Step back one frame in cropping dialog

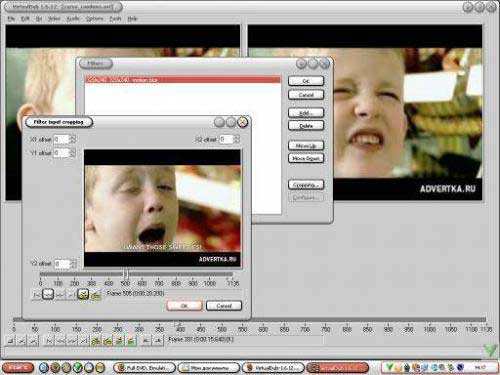(x=48, y=294)
